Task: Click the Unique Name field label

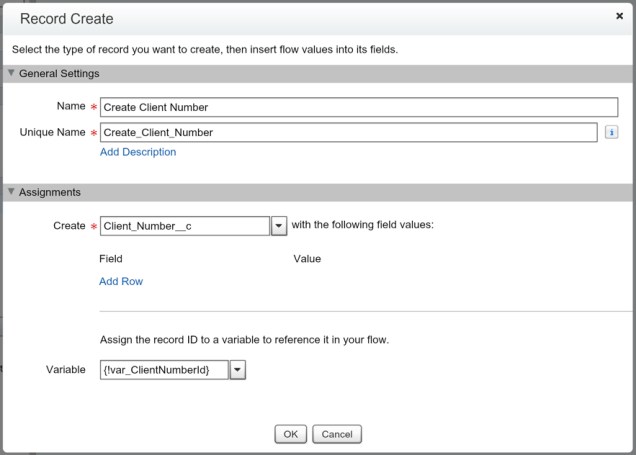Action: [50, 132]
